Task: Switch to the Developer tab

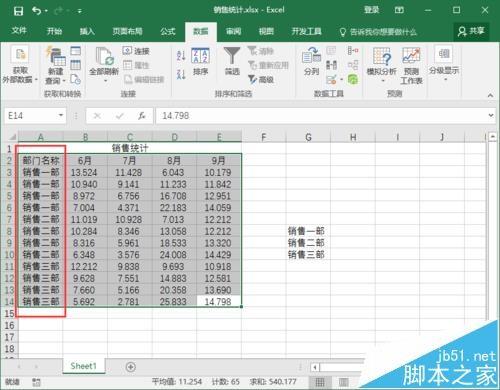Action: (306, 31)
